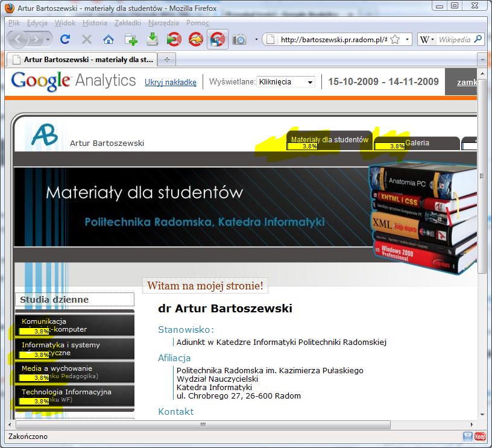This screenshot has width=492, height=448.
Task: Reload the page with the blue refresh icon
Action: point(65,40)
